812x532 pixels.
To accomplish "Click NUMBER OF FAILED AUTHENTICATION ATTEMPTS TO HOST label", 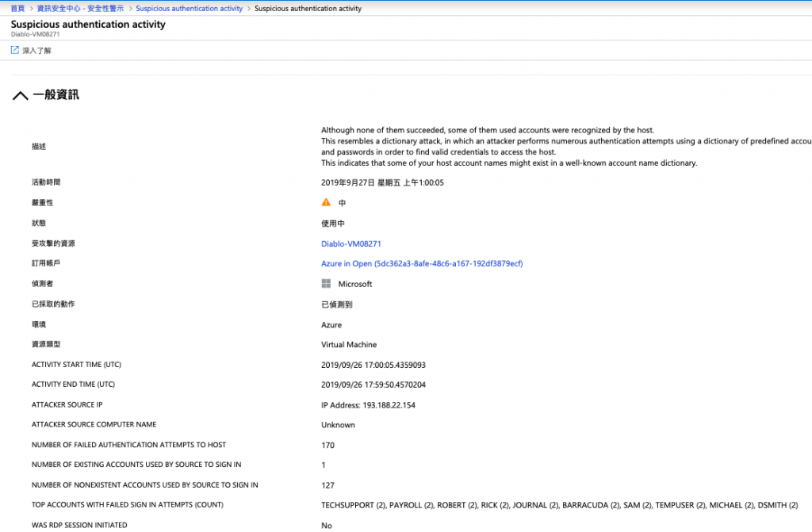I will click(x=129, y=445).
